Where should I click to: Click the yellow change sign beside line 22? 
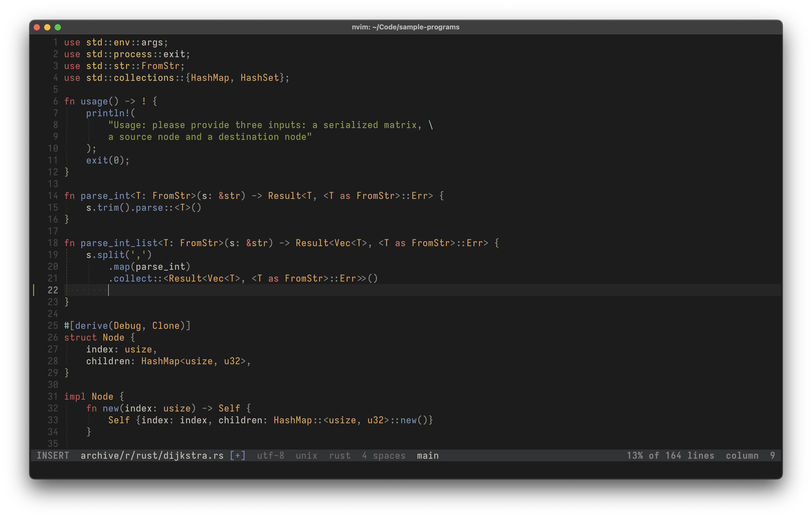34,290
